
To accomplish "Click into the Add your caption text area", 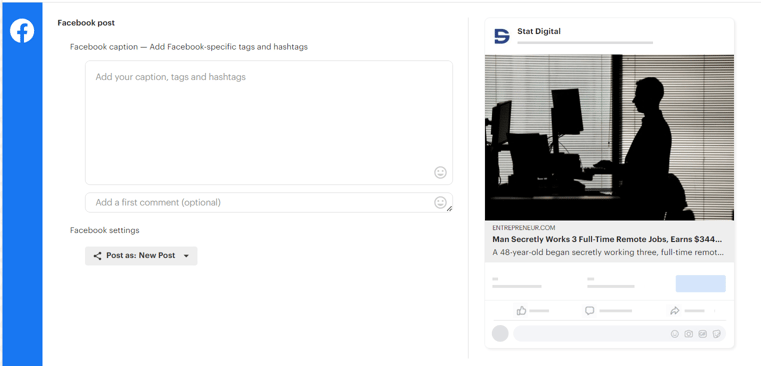I will point(269,122).
